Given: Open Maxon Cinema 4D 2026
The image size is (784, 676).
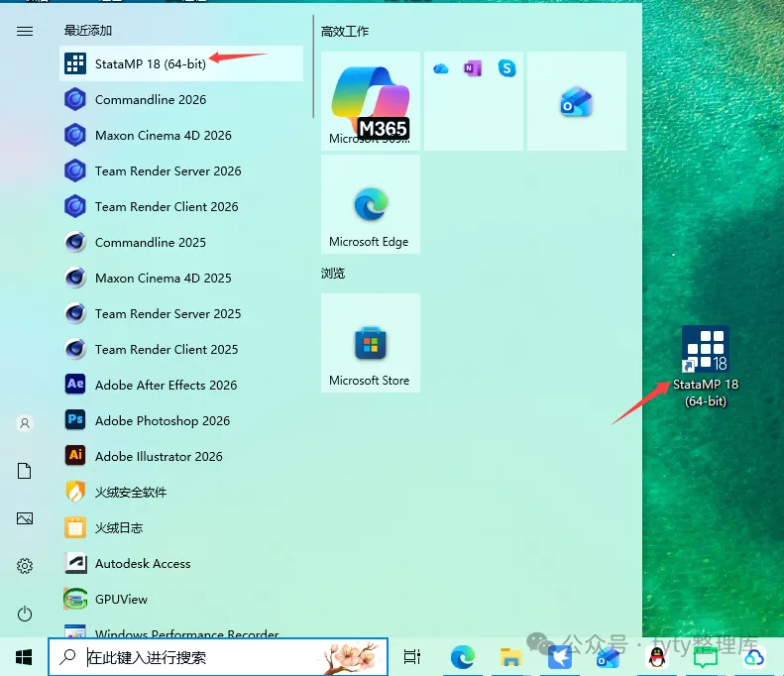Looking at the screenshot, I should [181, 135].
